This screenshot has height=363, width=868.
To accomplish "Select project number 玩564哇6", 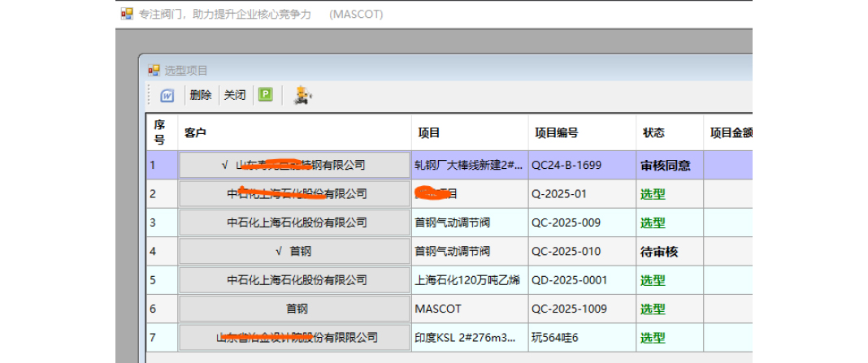I will tap(583, 338).
